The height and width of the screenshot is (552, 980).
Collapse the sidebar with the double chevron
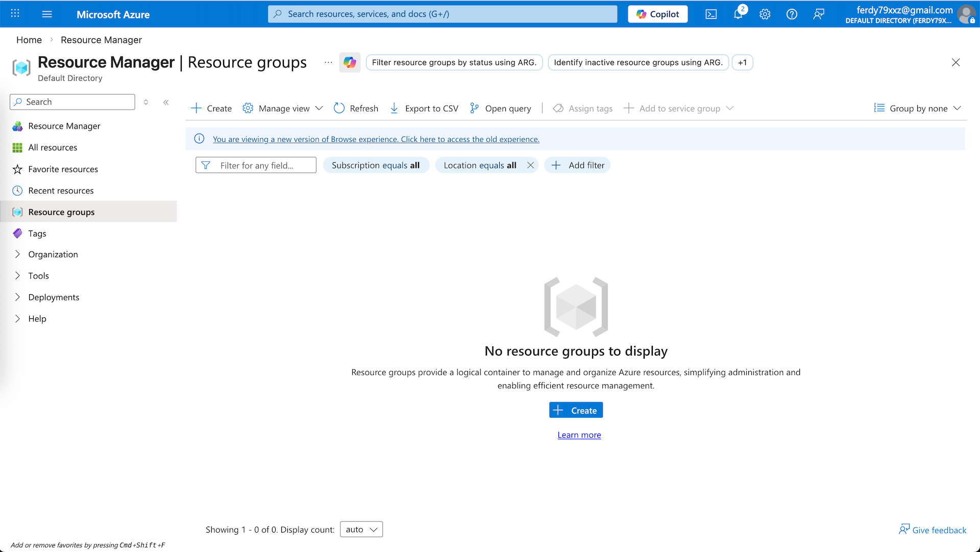[166, 102]
